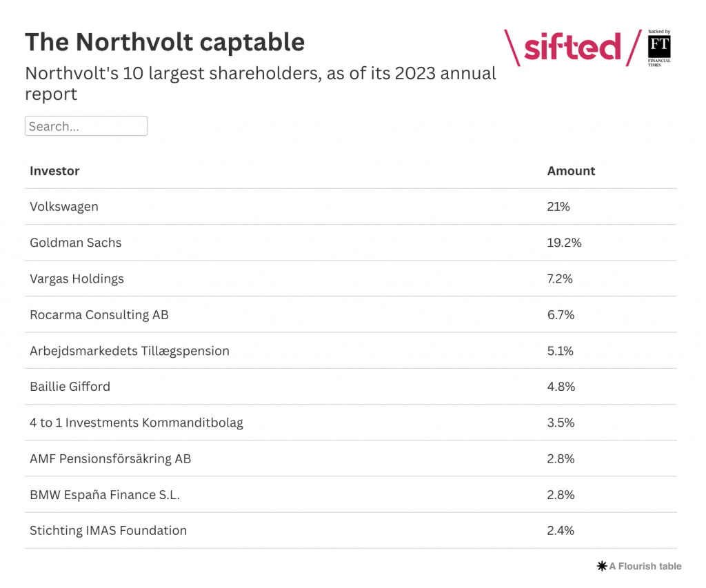The height and width of the screenshot is (588, 706).
Task: Click 4 to 1 Investments Kommanditbolag
Action: (x=137, y=423)
